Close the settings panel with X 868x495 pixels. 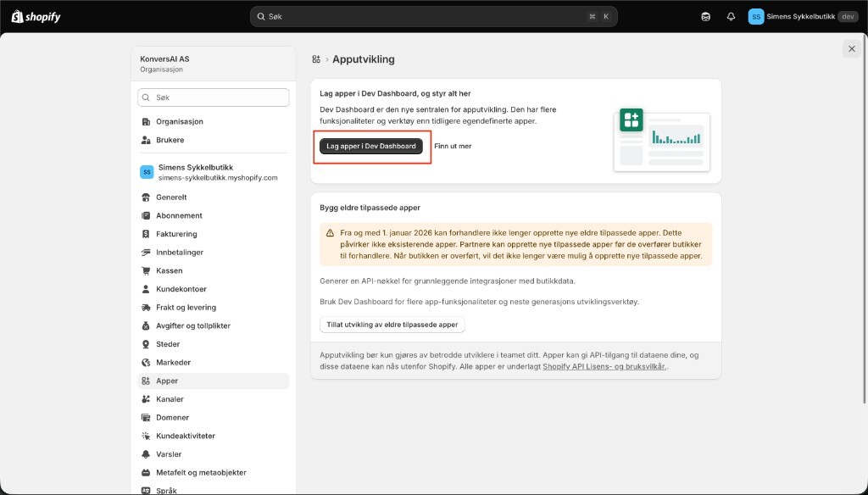pos(851,48)
